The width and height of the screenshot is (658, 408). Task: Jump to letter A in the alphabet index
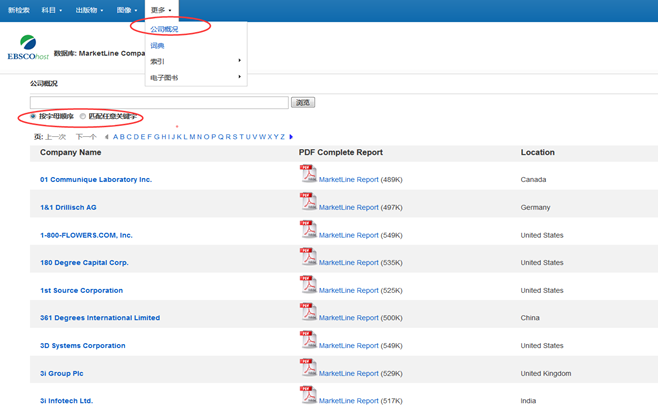tap(115, 137)
